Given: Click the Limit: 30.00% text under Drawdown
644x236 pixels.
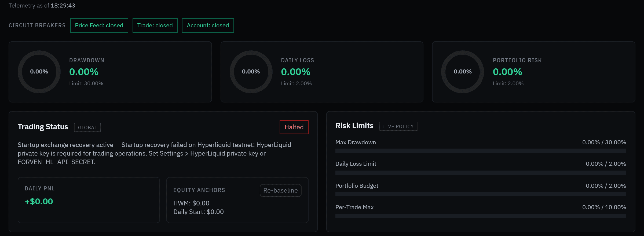Looking at the screenshot, I should pyautogui.click(x=86, y=83).
